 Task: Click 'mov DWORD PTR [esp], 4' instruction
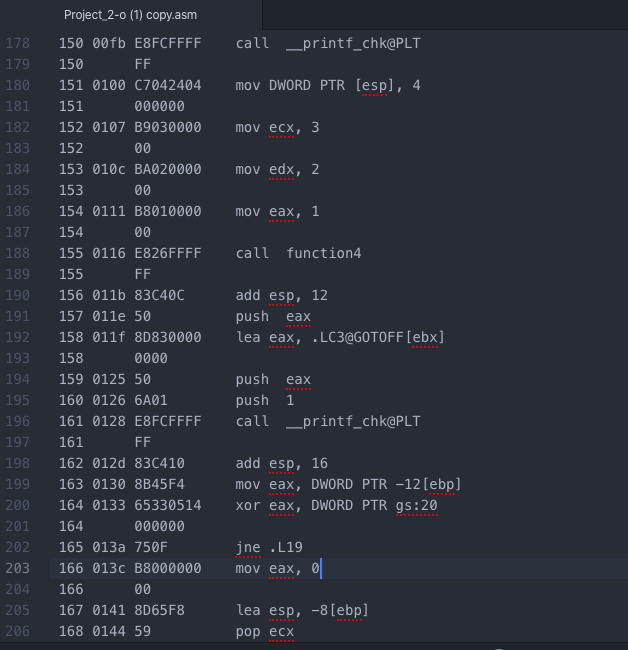click(328, 85)
